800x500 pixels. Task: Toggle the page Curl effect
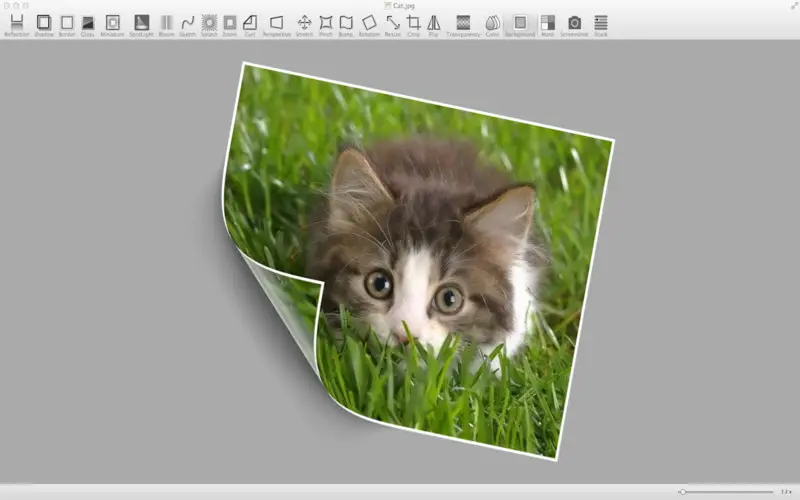pos(250,26)
